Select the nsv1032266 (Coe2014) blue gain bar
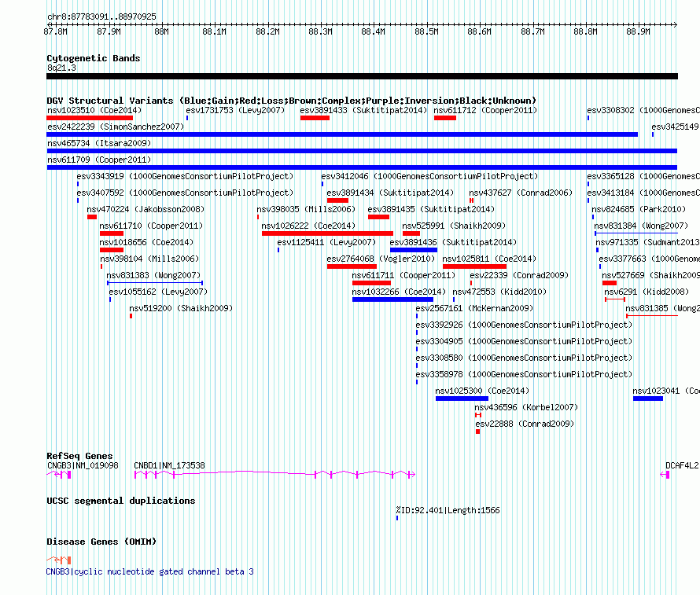 pos(392,299)
